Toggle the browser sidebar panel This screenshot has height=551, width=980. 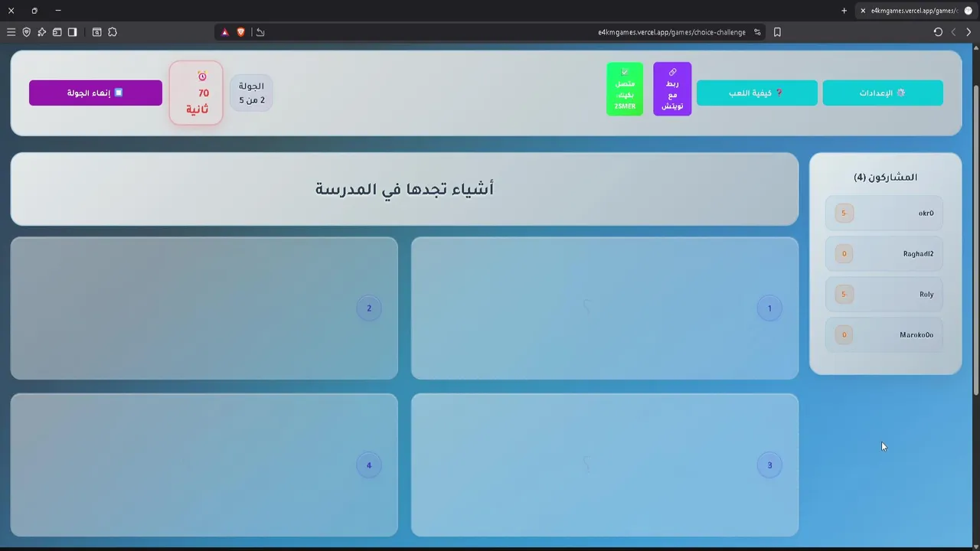[x=72, y=32]
